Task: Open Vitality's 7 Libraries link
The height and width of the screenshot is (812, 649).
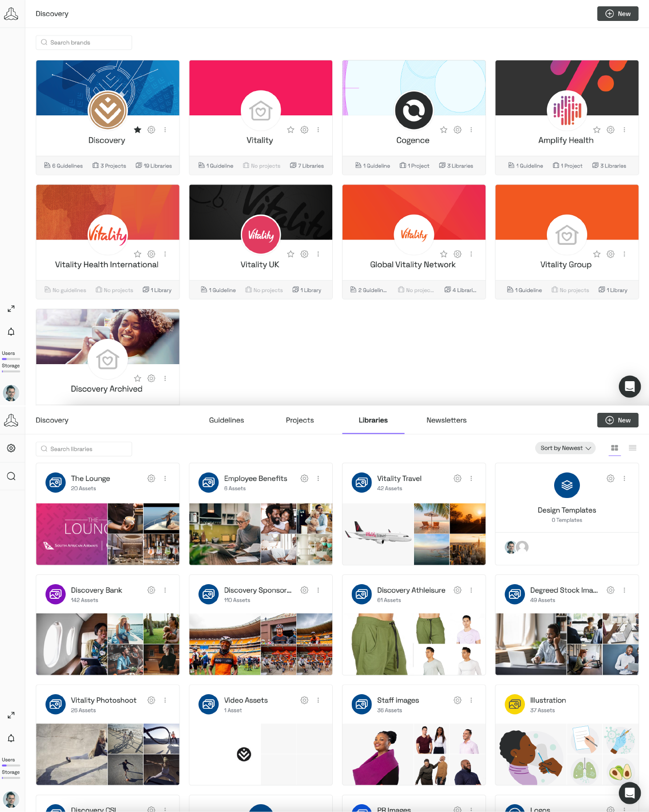Action: [307, 166]
